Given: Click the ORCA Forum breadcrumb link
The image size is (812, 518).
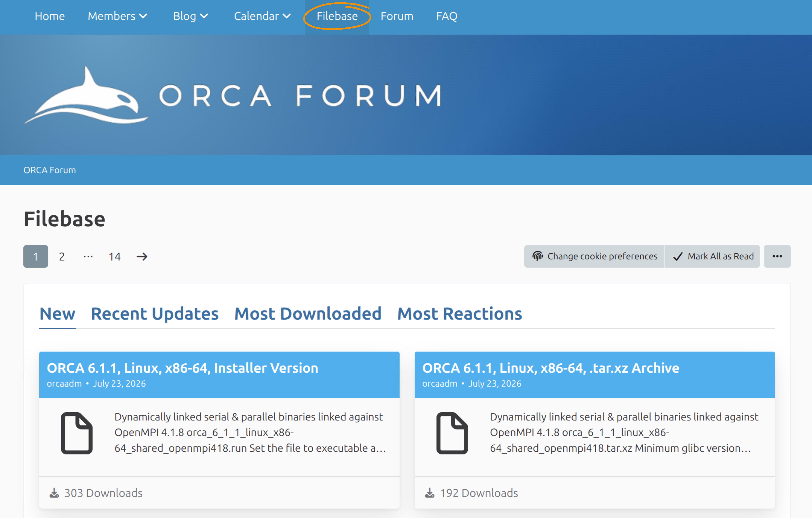Looking at the screenshot, I should coord(50,170).
